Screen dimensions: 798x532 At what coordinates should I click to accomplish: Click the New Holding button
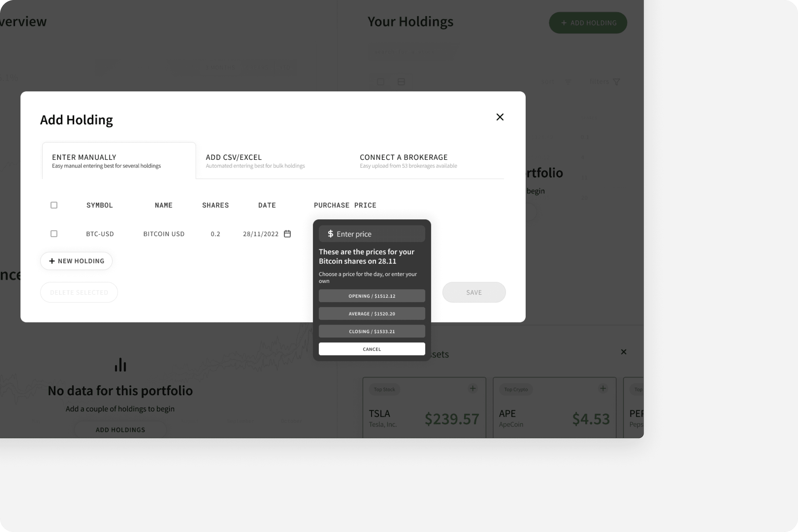76,261
